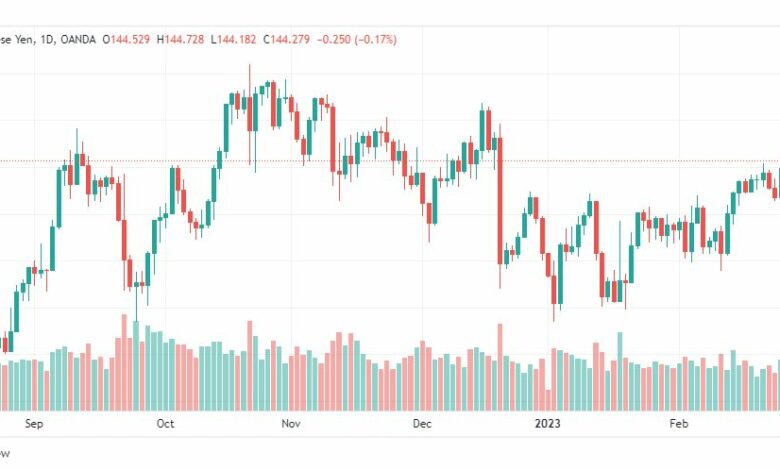This screenshot has width=780, height=470.
Task: Click the low value 144.182
Action: click(x=237, y=39)
